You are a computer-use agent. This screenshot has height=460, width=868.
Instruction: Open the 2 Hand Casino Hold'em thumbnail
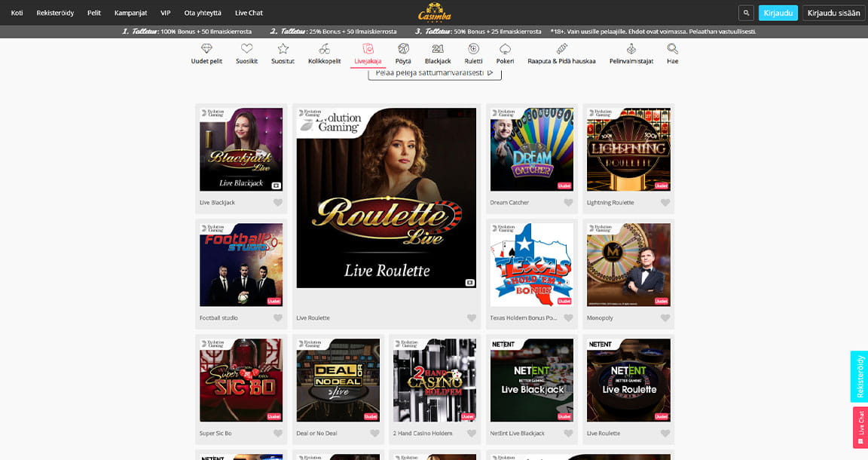(435, 380)
